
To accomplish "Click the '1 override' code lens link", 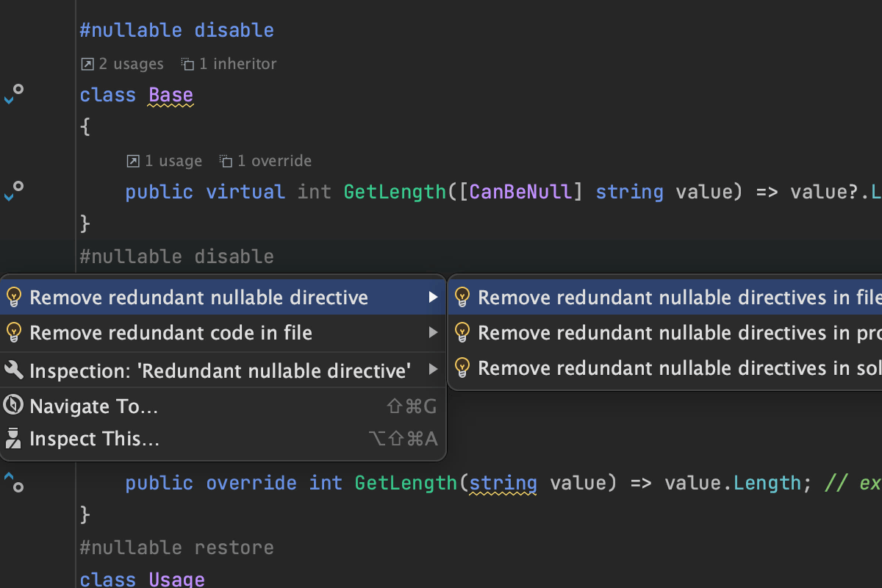I will tap(266, 161).
